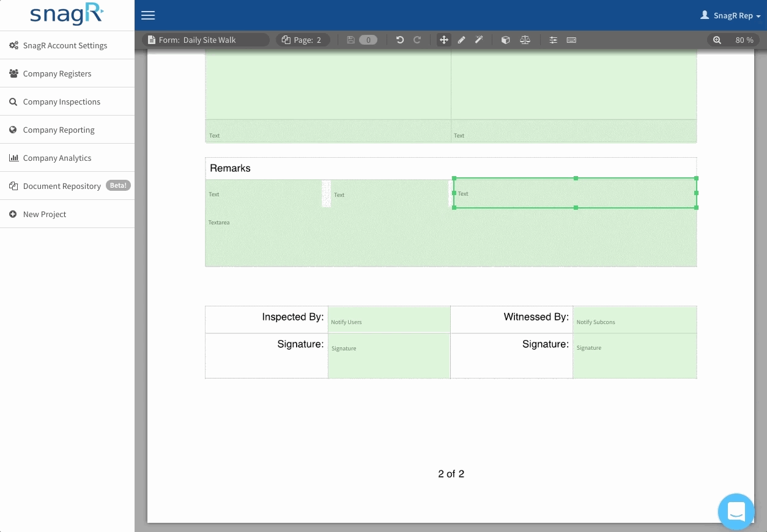Click the Witnessed By: label
Screen dimensions: 767x532
pos(536,317)
